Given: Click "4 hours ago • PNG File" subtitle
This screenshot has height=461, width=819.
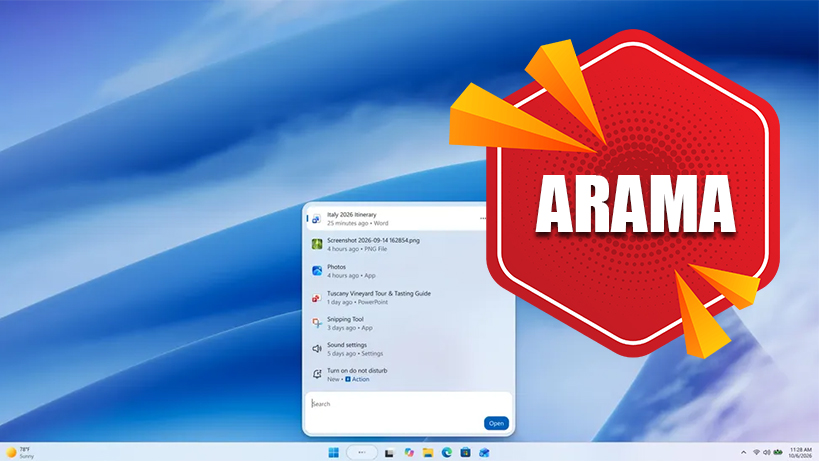Looking at the screenshot, I should point(357,249).
